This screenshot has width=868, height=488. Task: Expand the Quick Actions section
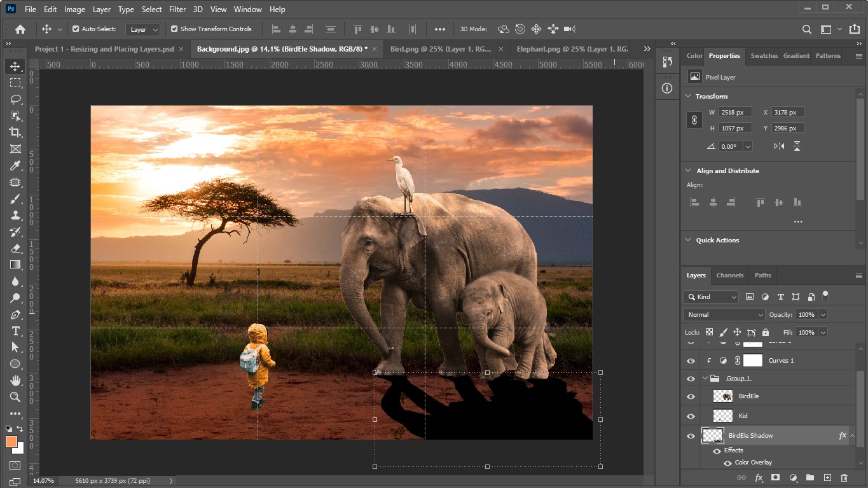click(x=688, y=240)
